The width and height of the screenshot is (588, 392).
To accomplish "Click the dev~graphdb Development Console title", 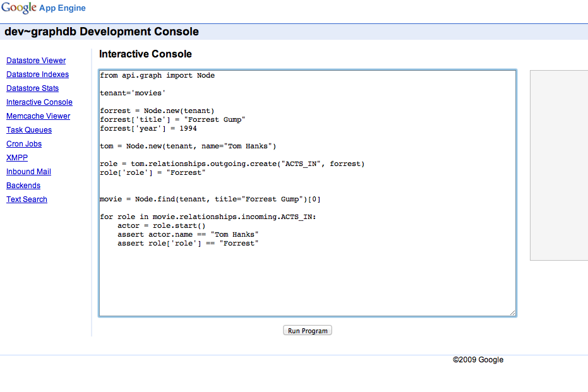I will (102, 32).
